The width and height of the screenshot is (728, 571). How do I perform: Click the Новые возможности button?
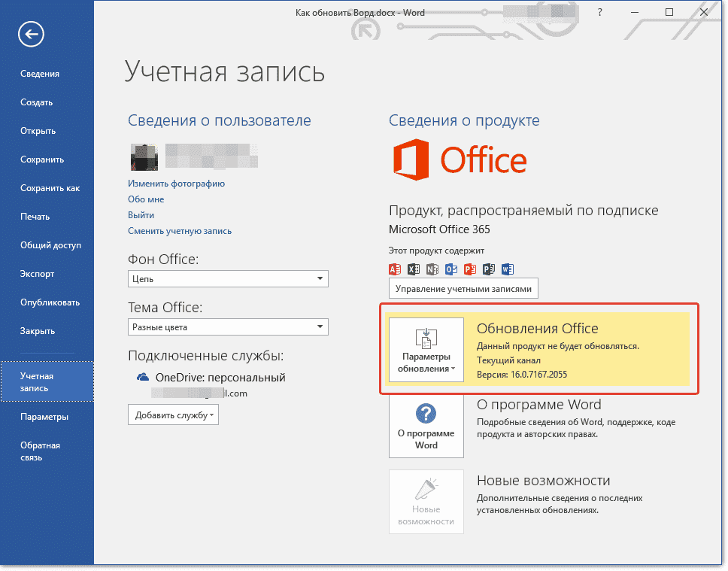pyautogui.click(x=426, y=502)
